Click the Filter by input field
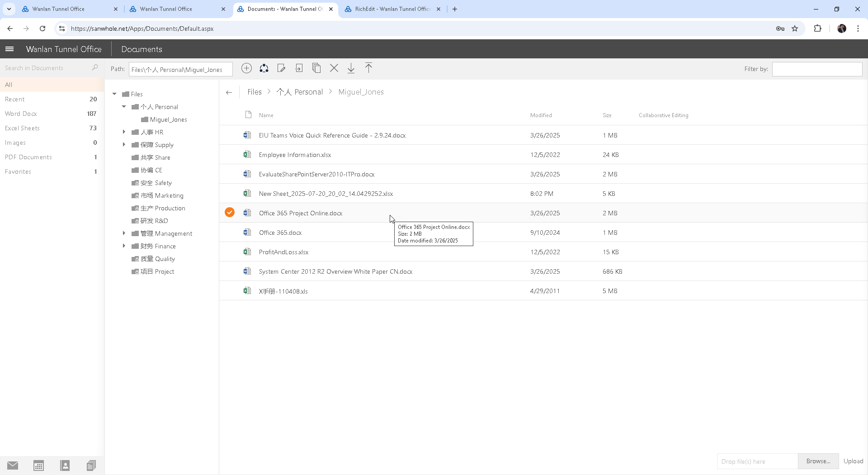Viewport: 868px width, 475px height. pyautogui.click(x=817, y=69)
